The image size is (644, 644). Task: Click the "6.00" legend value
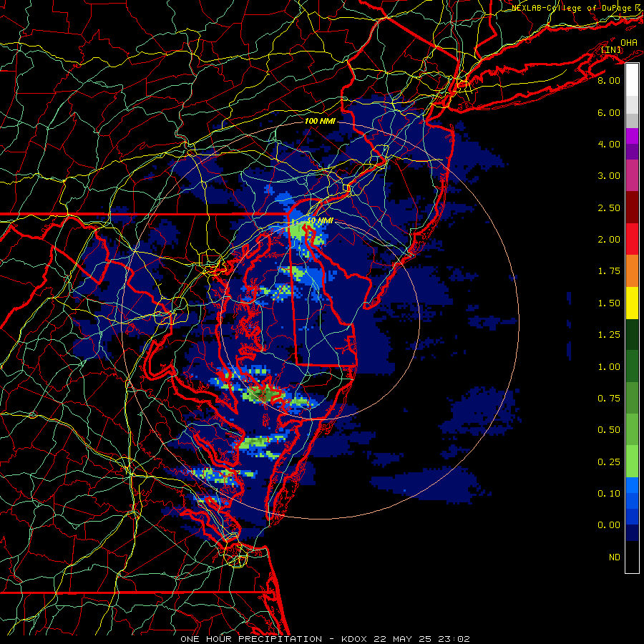(609, 112)
